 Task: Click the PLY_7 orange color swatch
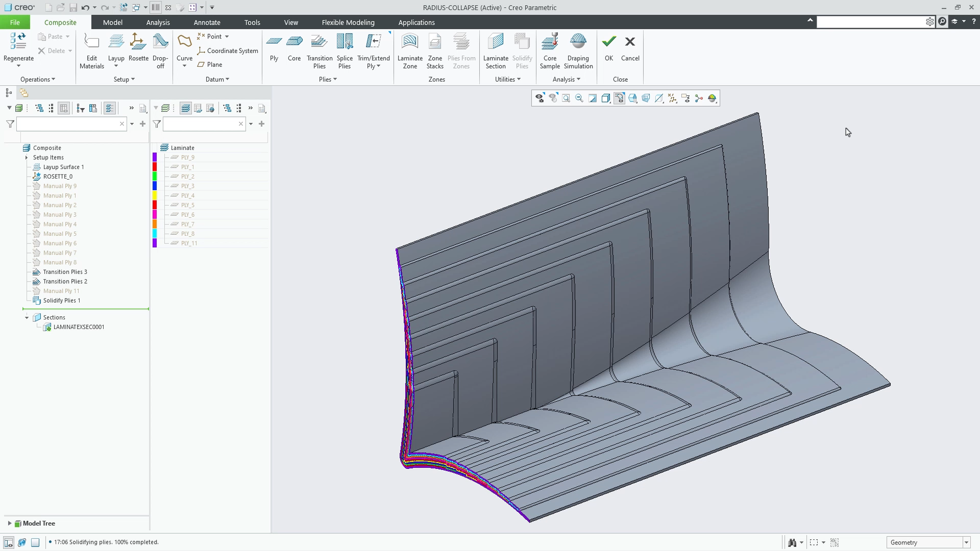click(155, 224)
